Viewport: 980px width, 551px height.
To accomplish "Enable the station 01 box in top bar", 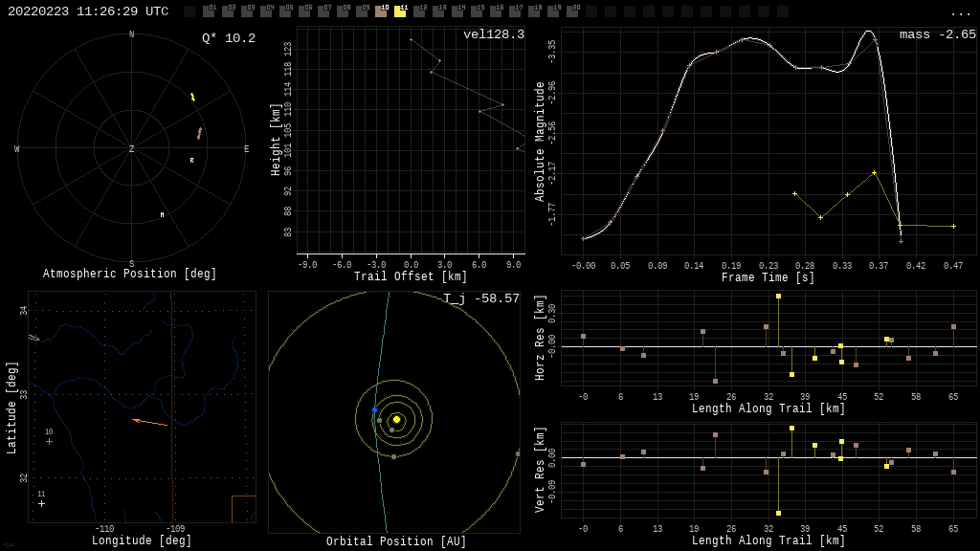I will (x=209, y=11).
